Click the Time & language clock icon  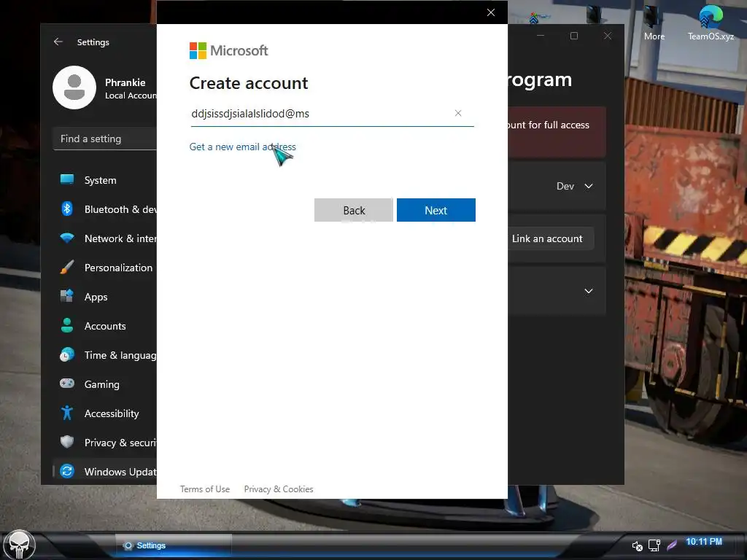click(x=67, y=355)
